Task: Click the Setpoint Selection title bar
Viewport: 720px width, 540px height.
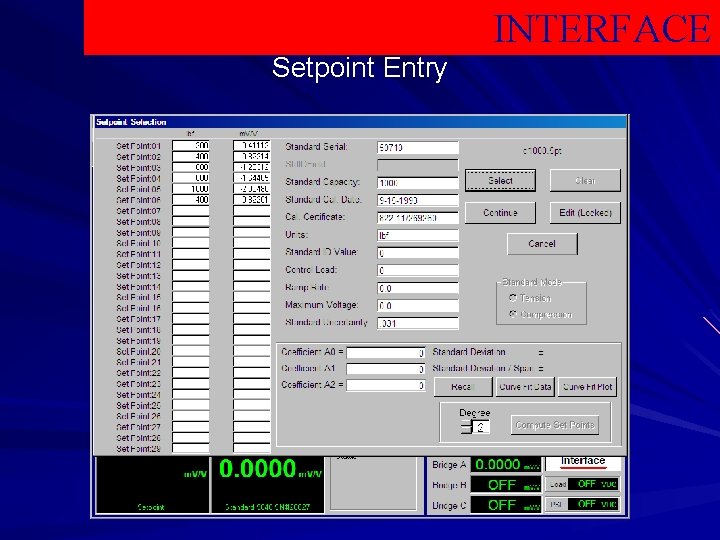Action: 360,122
